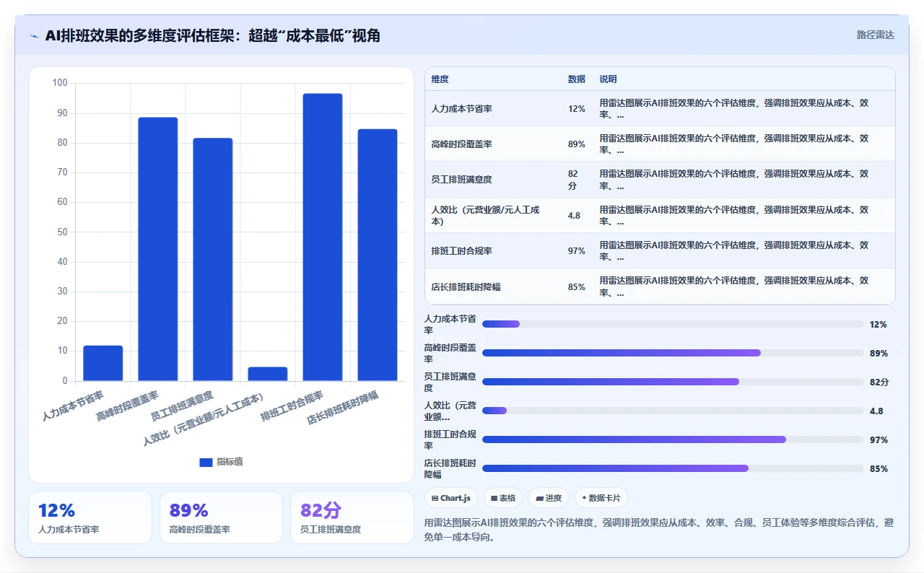Select the 数据卡片 tag

601,498
